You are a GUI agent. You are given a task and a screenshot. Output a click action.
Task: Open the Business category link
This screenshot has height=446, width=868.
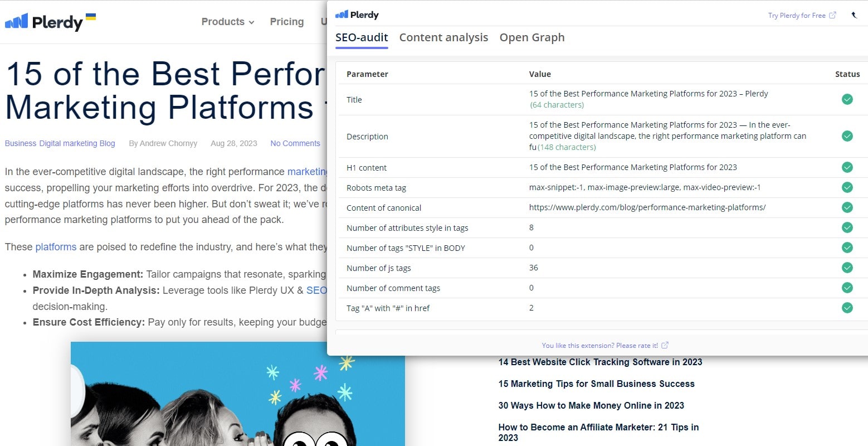point(21,143)
